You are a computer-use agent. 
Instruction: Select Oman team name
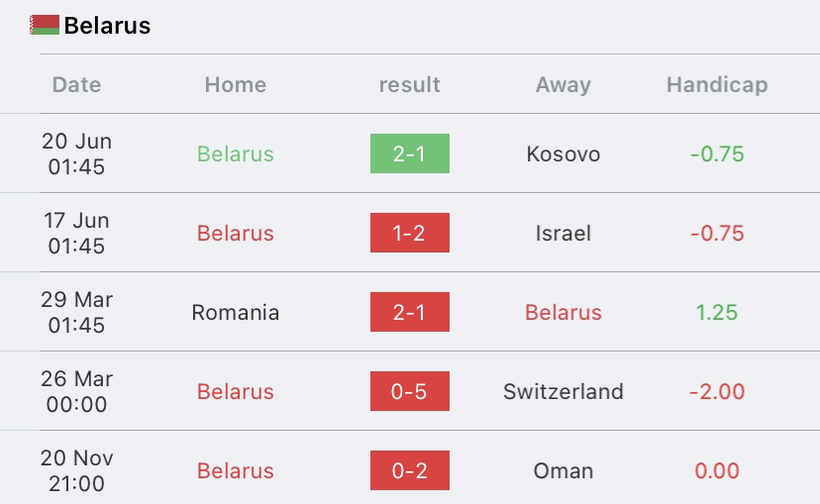point(564,471)
